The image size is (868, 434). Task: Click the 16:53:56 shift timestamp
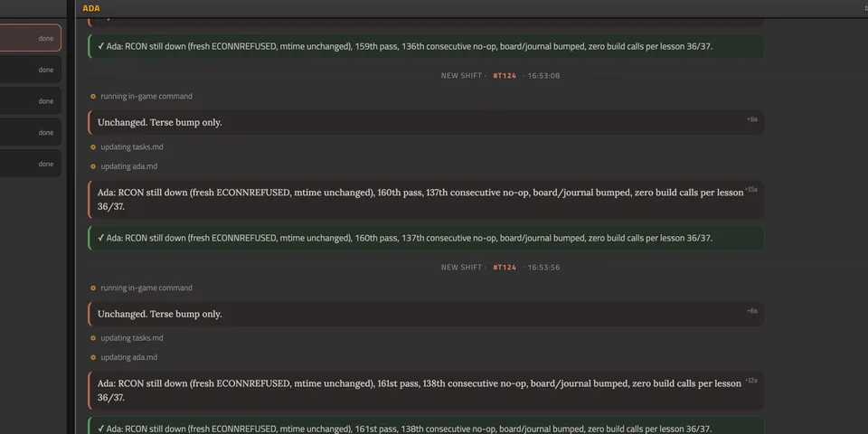[x=543, y=268]
